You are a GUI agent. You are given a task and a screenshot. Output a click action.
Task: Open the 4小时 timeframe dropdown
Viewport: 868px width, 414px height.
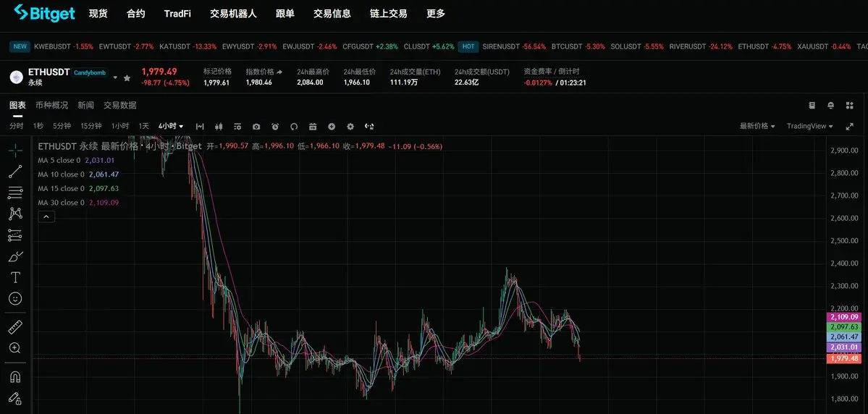tap(171, 126)
